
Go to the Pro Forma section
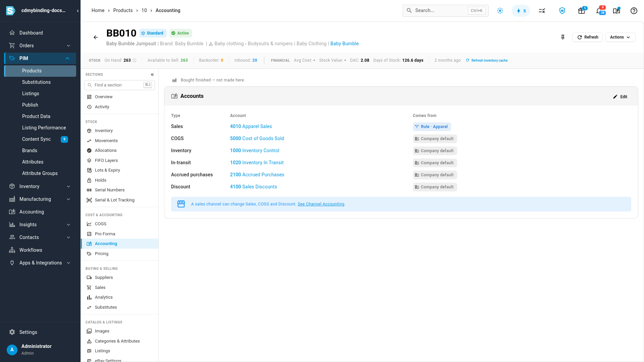(x=119, y=234)
